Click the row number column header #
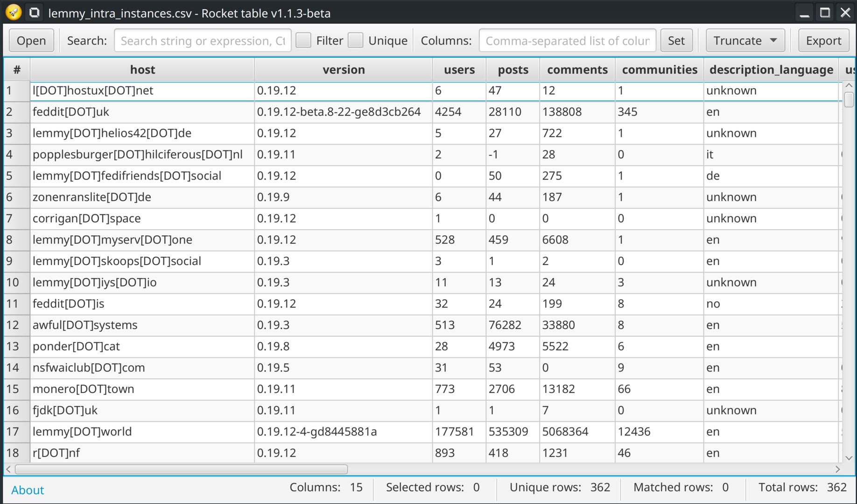Image resolution: width=857 pixels, height=504 pixels. click(17, 70)
